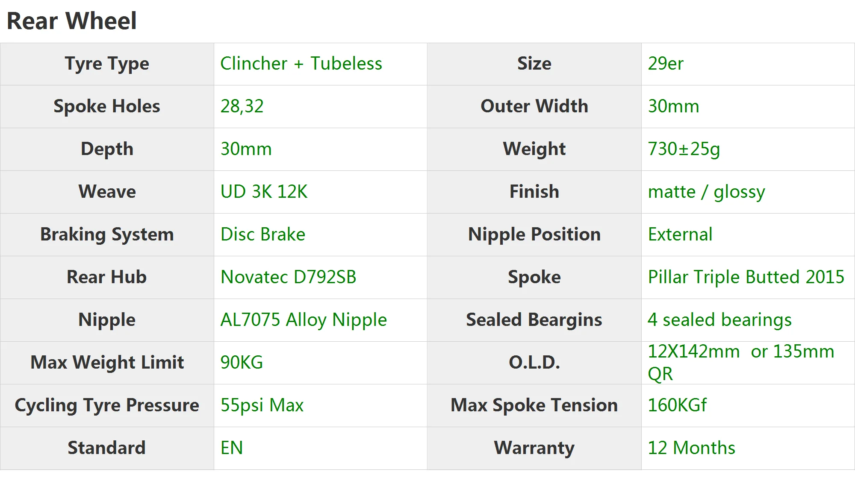Select the Disc Brake value
The image size is (855, 504).
tap(263, 234)
